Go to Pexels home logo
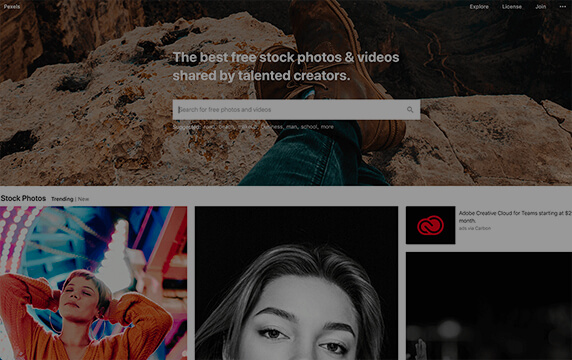 [12, 7]
